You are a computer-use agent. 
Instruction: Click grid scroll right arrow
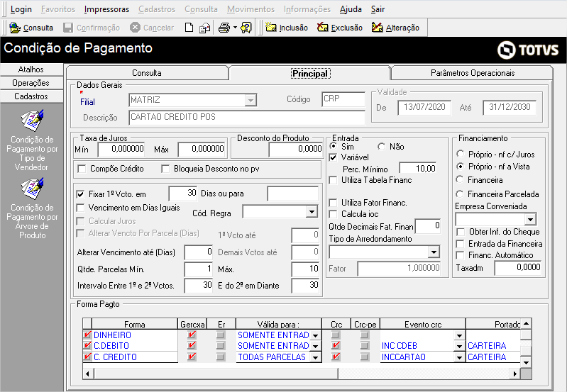tap(515, 374)
